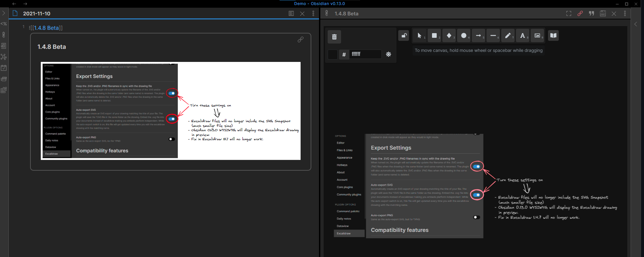The height and width of the screenshot is (257, 644).
Task: Select the Pencil draw tool
Action: [x=508, y=35]
